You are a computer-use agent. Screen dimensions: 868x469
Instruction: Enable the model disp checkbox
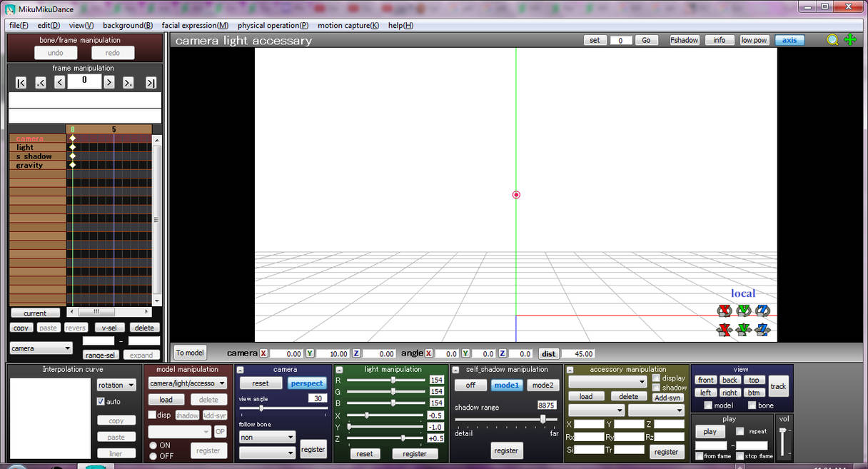pyautogui.click(x=152, y=415)
